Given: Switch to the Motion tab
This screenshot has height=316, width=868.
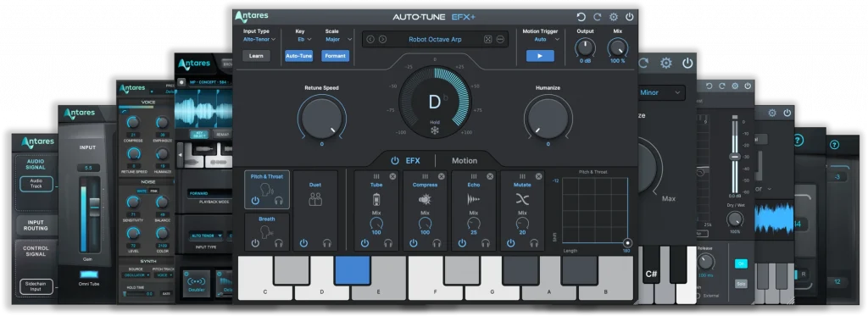Looking at the screenshot, I should [465, 161].
